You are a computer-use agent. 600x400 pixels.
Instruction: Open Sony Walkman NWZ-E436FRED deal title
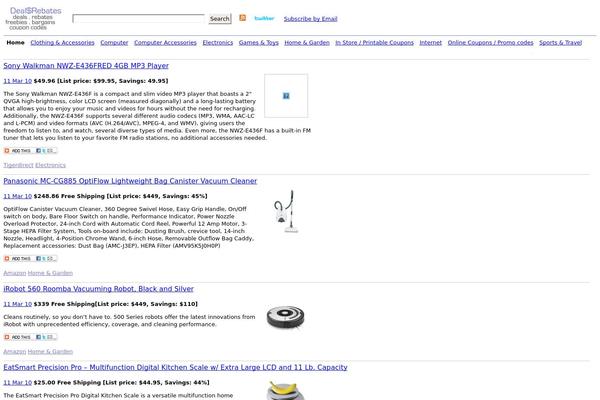[x=86, y=66]
